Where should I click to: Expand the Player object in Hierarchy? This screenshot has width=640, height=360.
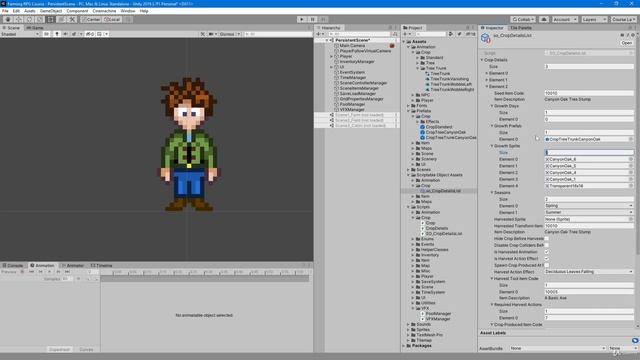pyautogui.click(x=331, y=56)
